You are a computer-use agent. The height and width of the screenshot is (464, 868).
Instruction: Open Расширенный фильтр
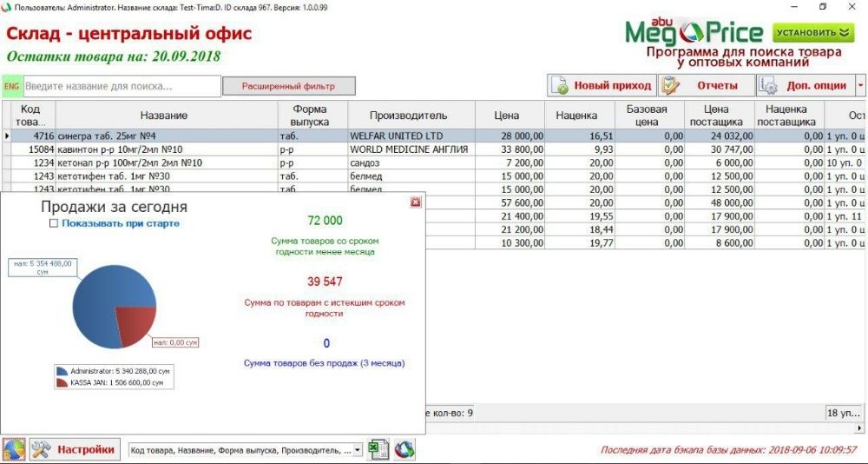pyautogui.click(x=288, y=87)
